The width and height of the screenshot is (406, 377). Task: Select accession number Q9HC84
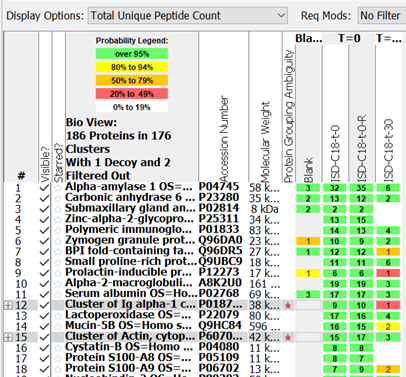tap(220, 326)
